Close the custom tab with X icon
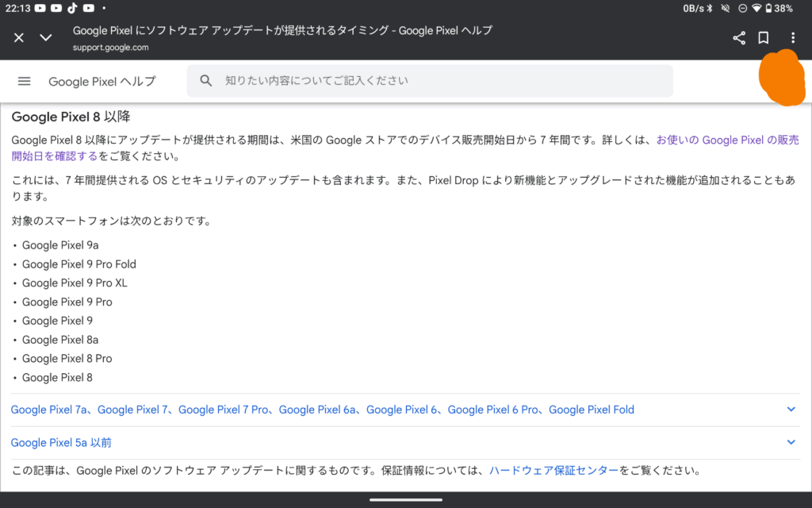 pos(19,37)
